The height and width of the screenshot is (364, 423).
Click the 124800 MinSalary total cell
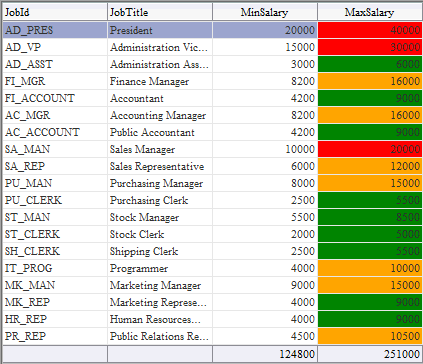click(265, 354)
